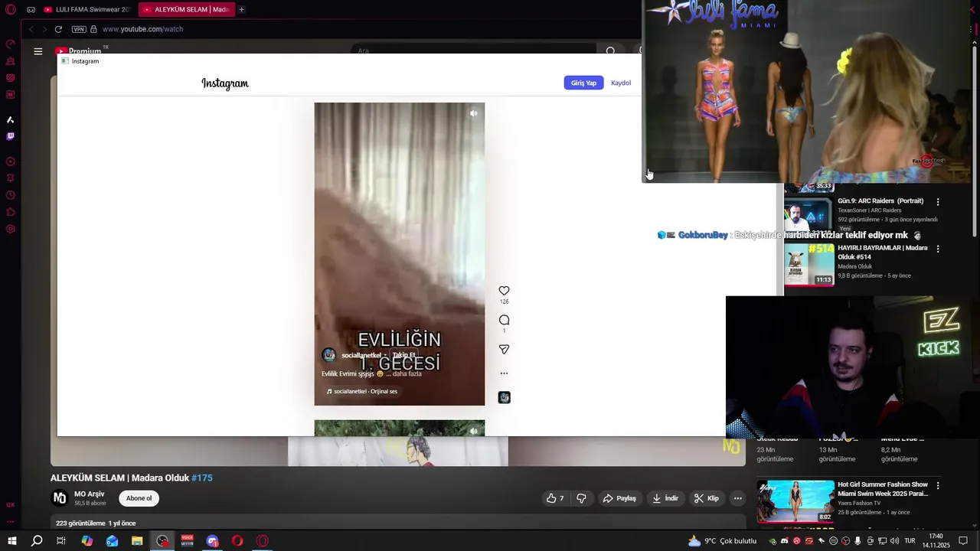Open Windows Start menu
Screen dimensions: 980x551
click(12, 541)
